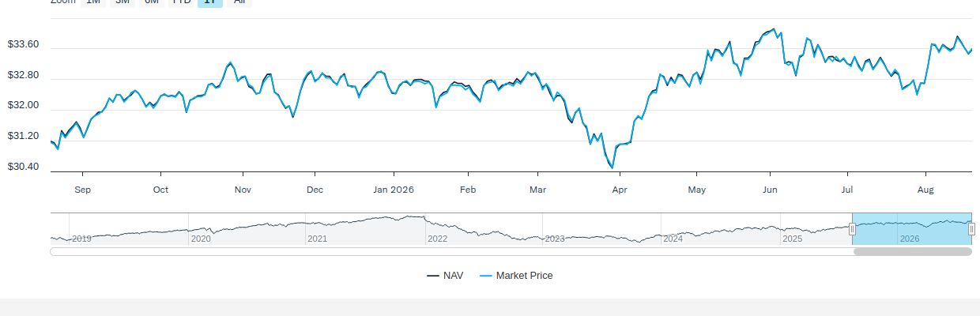Choose the YTD zoom range
Screen dimensions: 980x316
tap(181, 2)
